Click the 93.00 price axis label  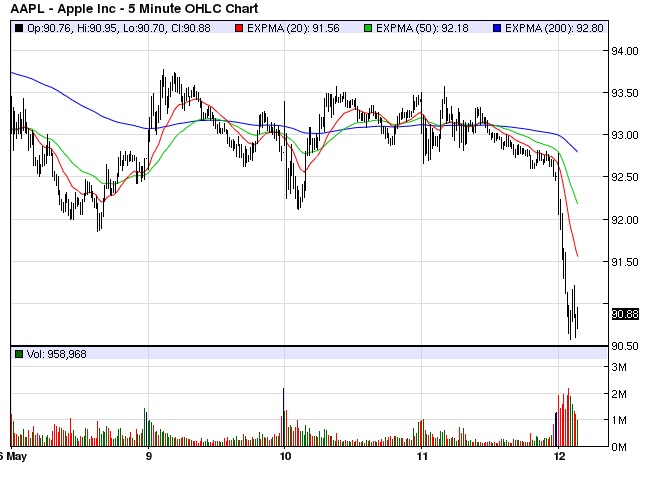click(x=625, y=135)
